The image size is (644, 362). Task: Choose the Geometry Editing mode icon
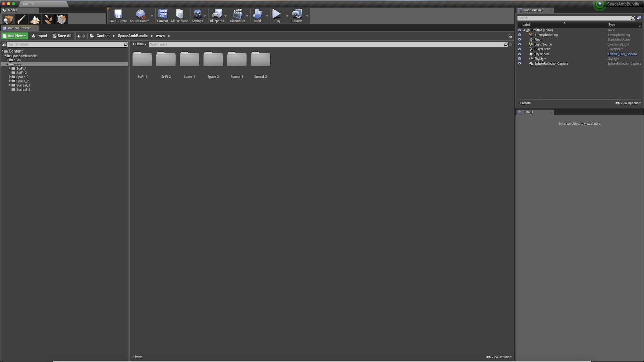(61, 19)
